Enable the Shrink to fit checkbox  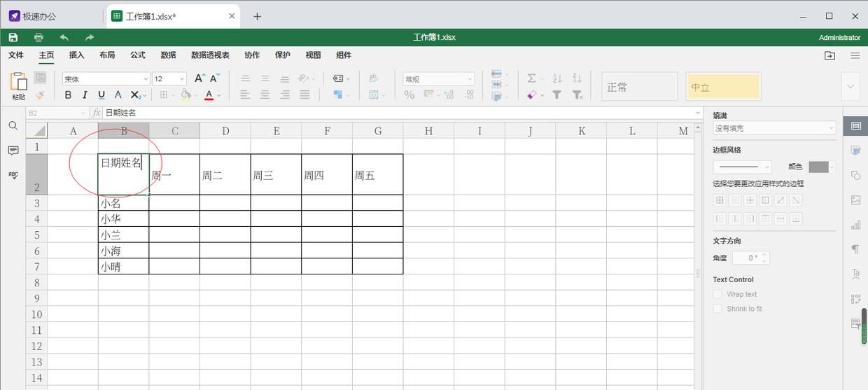717,309
